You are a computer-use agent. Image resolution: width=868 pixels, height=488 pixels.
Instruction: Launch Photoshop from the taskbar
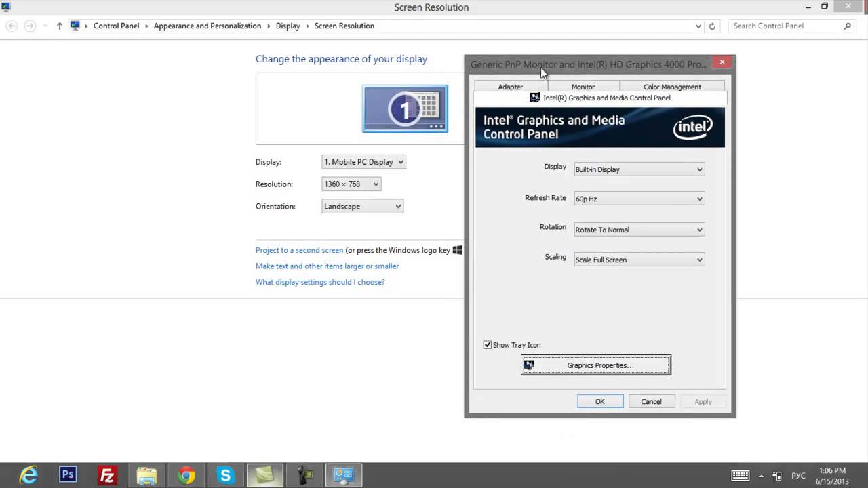[68, 475]
